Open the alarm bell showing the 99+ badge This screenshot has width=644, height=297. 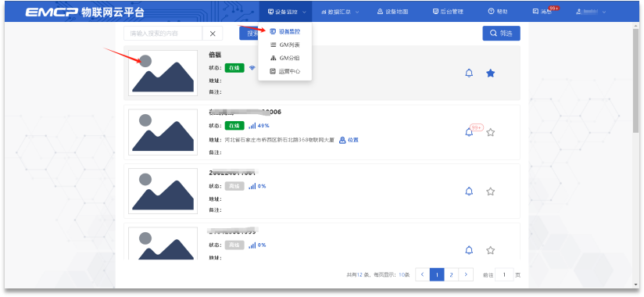469,132
